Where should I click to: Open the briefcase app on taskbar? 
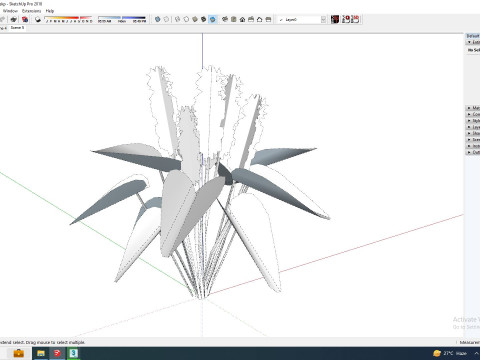tap(19, 353)
